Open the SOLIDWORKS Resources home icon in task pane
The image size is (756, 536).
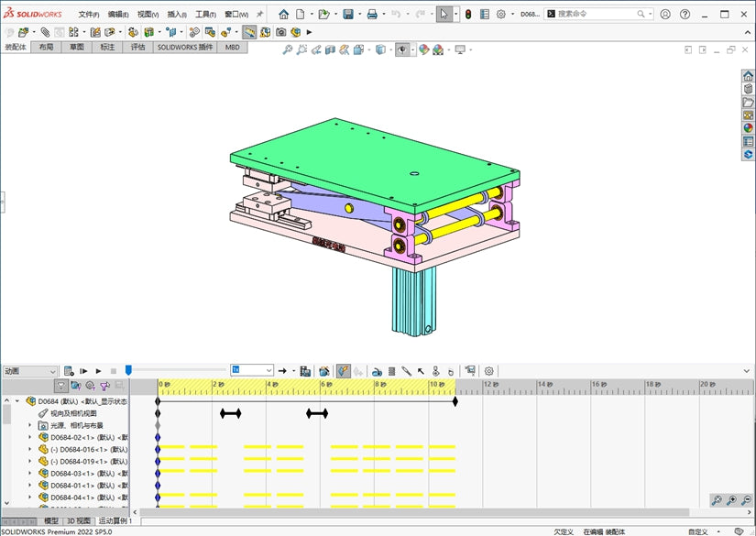pyautogui.click(x=748, y=76)
